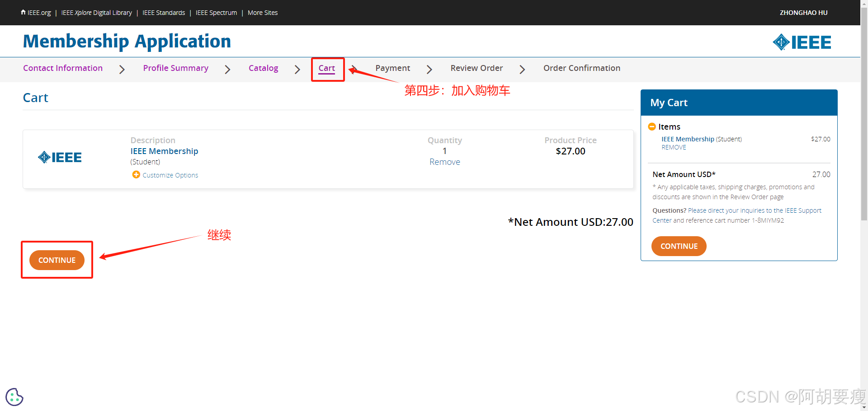The width and height of the screenshot is (868, 411).
Task: Select the Order Confirmation step
Action: [581, 68]
